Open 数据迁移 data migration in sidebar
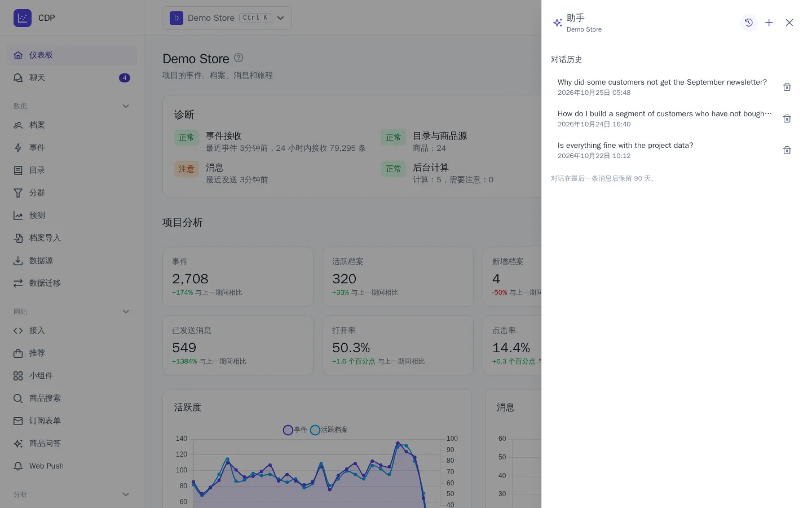This screenshot has height=508, width=812. pyautogui.click(x=72, y=283)
